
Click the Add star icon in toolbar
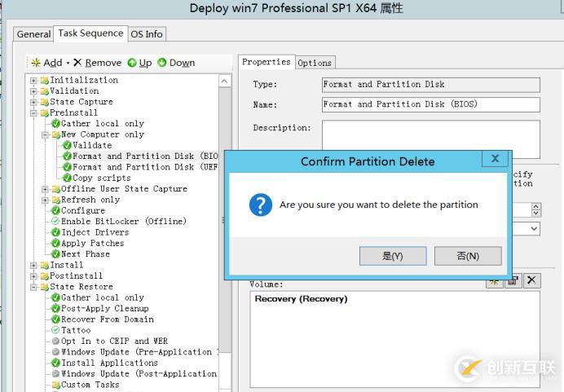36,63
